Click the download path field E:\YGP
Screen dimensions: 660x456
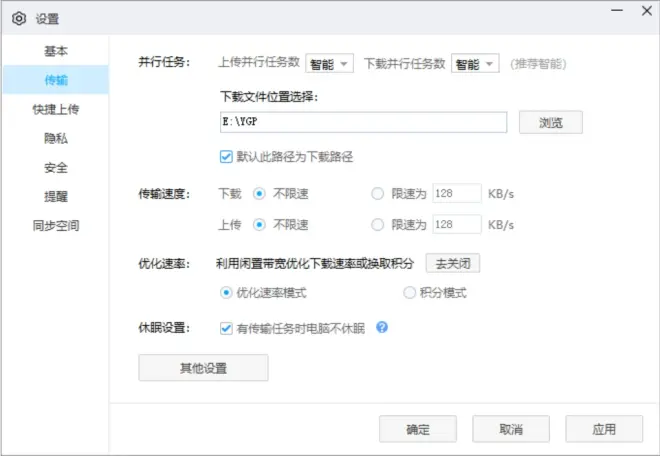tap(363, 123)
